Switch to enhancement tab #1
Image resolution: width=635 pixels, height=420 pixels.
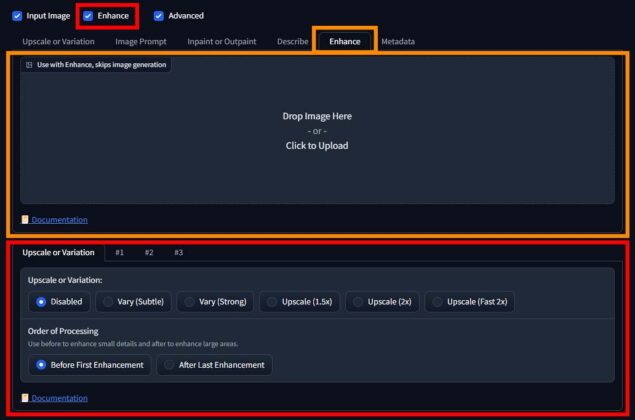coord(119,253)
